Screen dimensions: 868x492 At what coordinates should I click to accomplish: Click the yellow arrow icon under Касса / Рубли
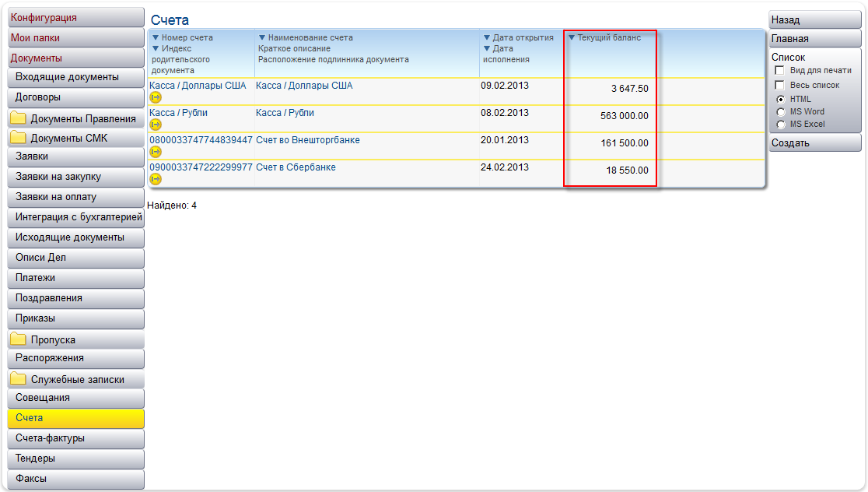pos(156,125)
